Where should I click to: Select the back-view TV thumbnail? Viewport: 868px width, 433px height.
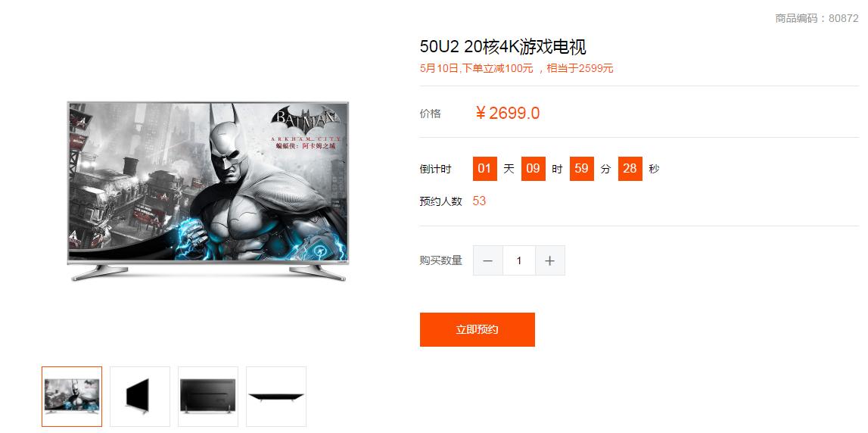pyautogui.click(x=208, y=397)
